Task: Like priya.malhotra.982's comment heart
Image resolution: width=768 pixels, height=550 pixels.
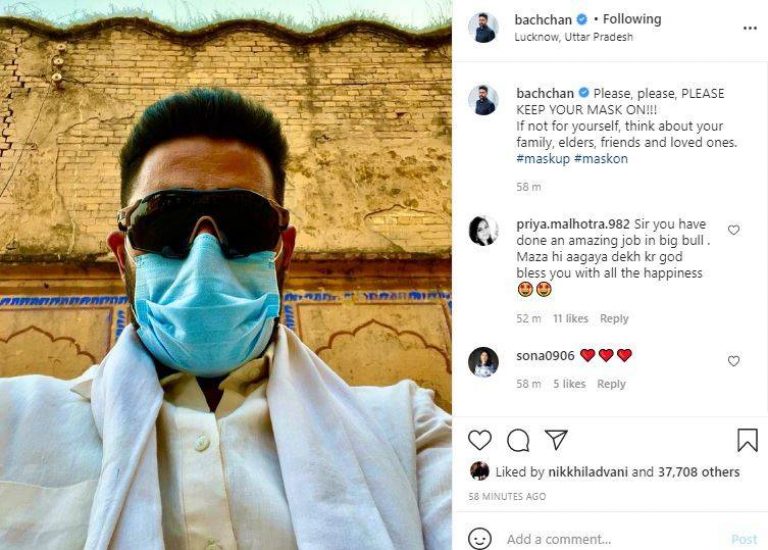Action: (733, 229)
